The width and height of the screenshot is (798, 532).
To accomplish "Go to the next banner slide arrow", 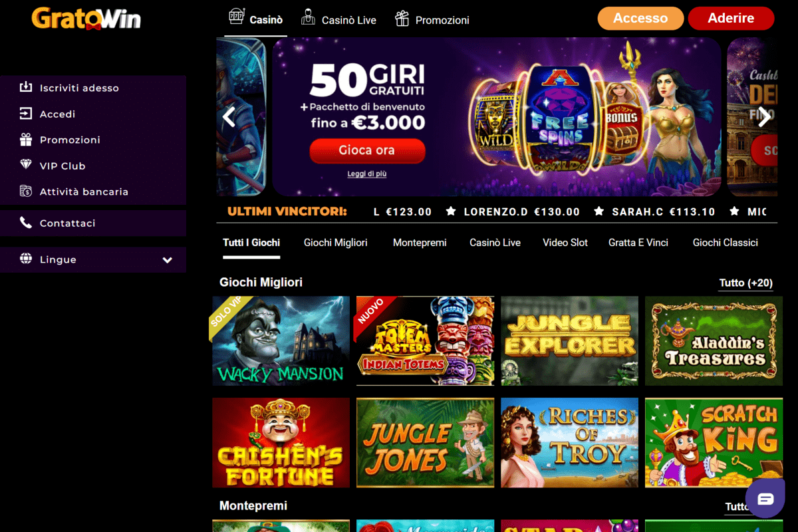I will coord(765,117).
